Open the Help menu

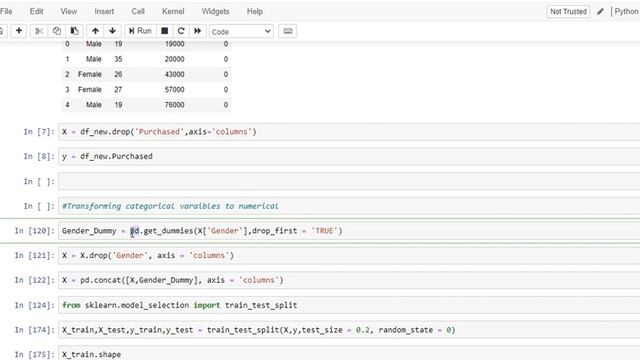(255, 11)
